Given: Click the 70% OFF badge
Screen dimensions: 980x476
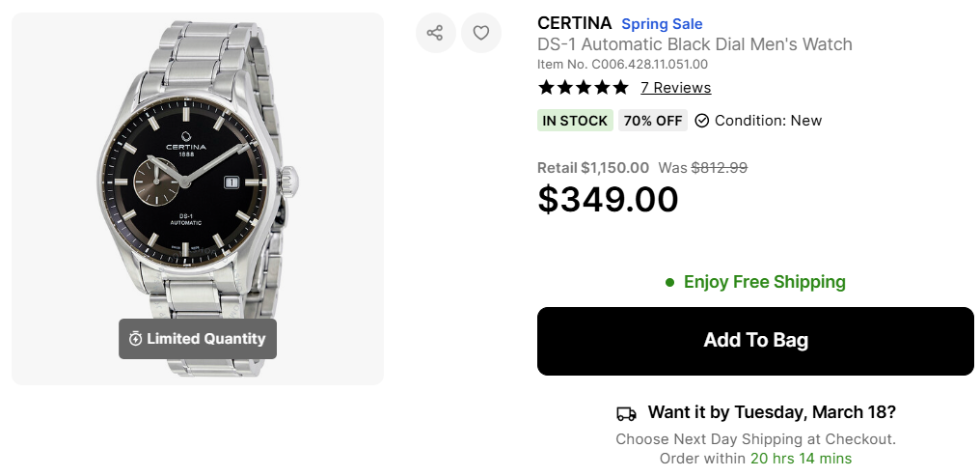Looking at the screenshot, I should click(653, 121).
